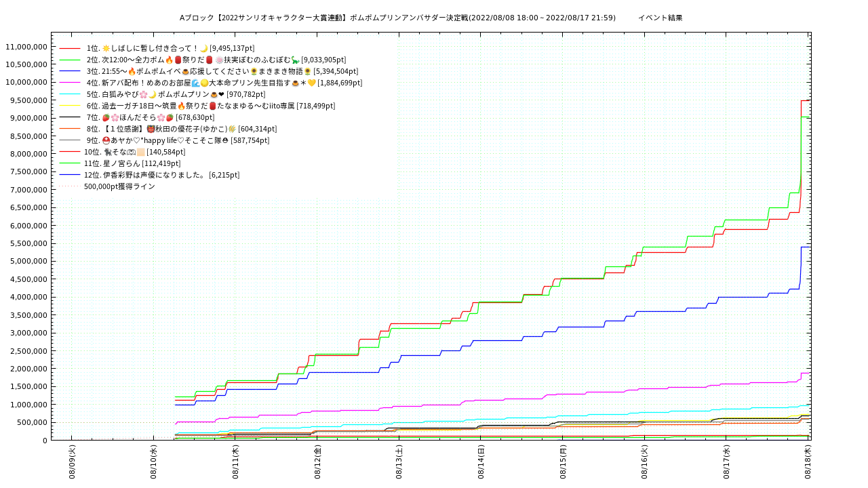Click the 08/18(木) x-axis date label
This screenshot has height=488, width=868.
(808, 462)
